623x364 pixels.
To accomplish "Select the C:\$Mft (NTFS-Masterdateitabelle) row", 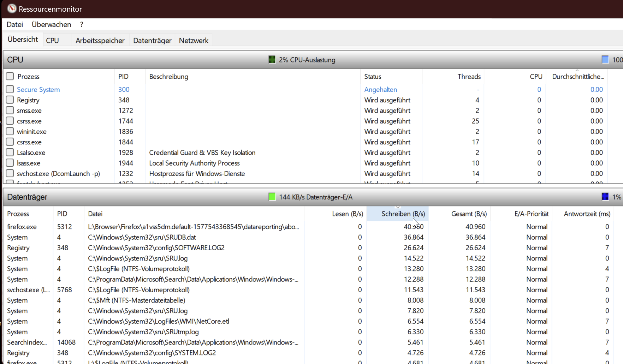I will coord(308,300).
